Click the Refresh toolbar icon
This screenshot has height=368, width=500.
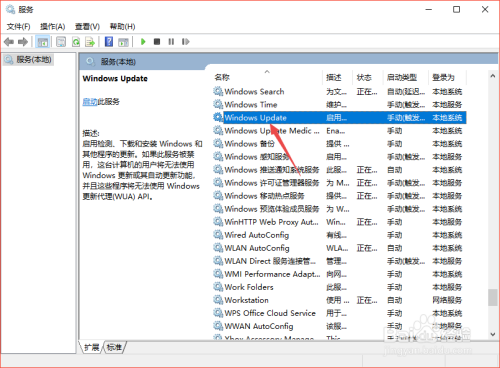76,42
